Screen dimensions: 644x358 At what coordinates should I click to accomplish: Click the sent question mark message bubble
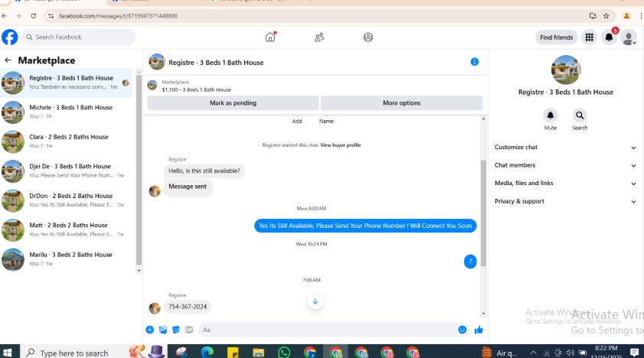(x=470, y=261)
